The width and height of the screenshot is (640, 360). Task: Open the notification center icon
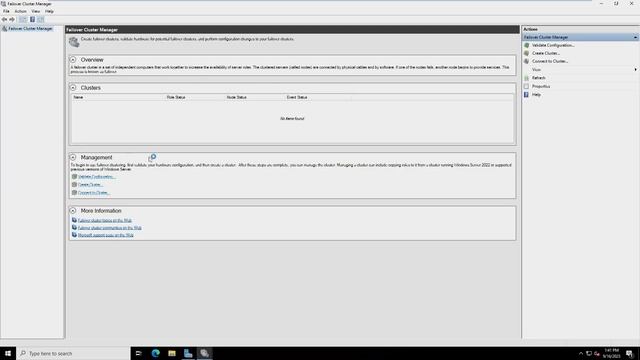[x=629, y=353]
